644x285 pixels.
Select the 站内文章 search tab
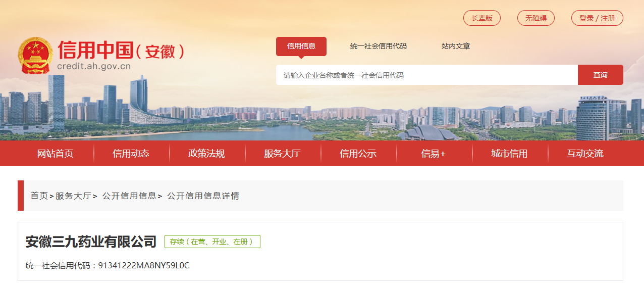pyautogui.click(x=456, y=46)
